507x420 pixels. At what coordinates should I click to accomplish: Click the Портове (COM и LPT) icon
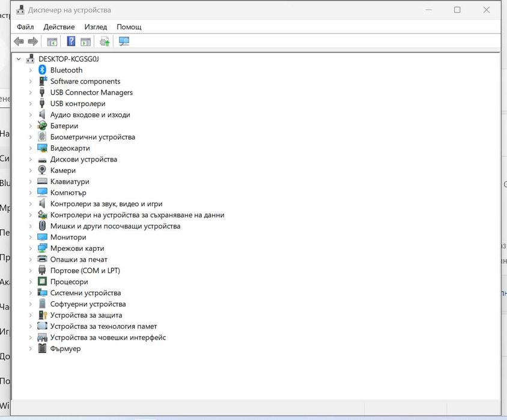click(42, 271)
